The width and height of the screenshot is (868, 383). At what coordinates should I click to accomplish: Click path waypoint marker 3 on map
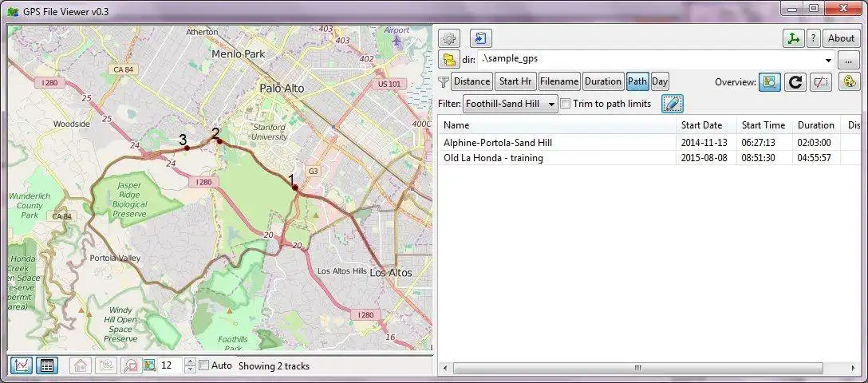(x=187, y=148)
